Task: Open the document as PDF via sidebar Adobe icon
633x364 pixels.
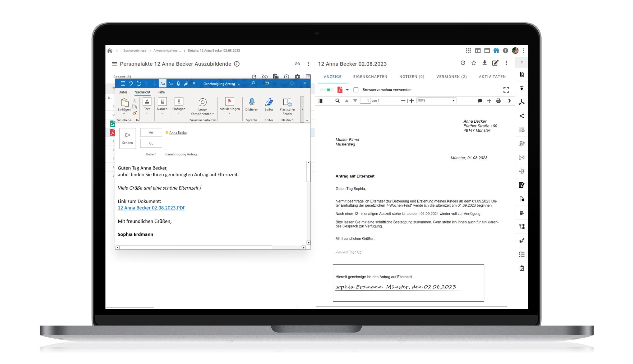Action: click(521, 102)
